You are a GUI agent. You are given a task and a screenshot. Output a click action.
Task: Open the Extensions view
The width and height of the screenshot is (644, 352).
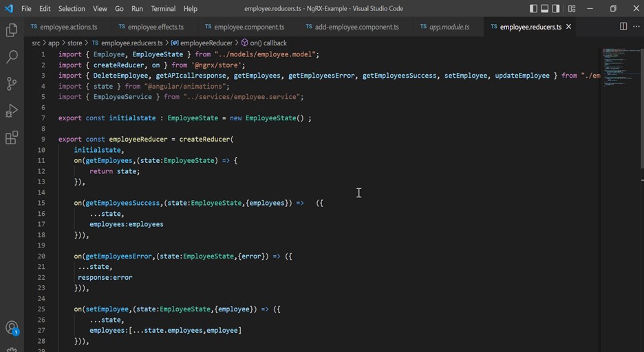pos(12,137)
